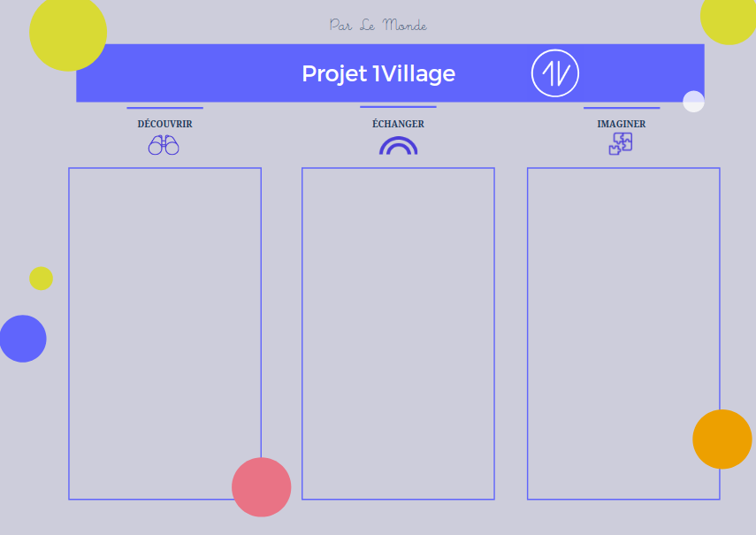Image resolution: width=756 pixels, height=535 pixels.
Task: Click the Projet 1Village title text
Action: 378,73
